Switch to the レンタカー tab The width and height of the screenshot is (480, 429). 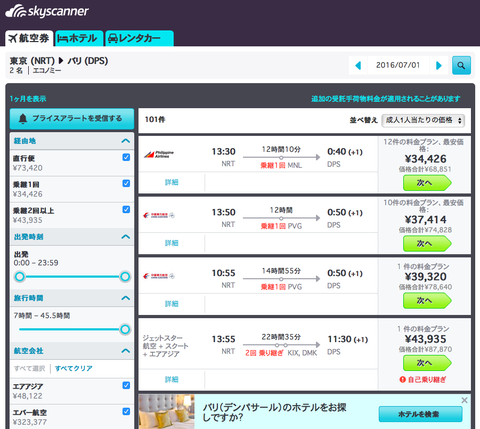click(x=139, y=38)
